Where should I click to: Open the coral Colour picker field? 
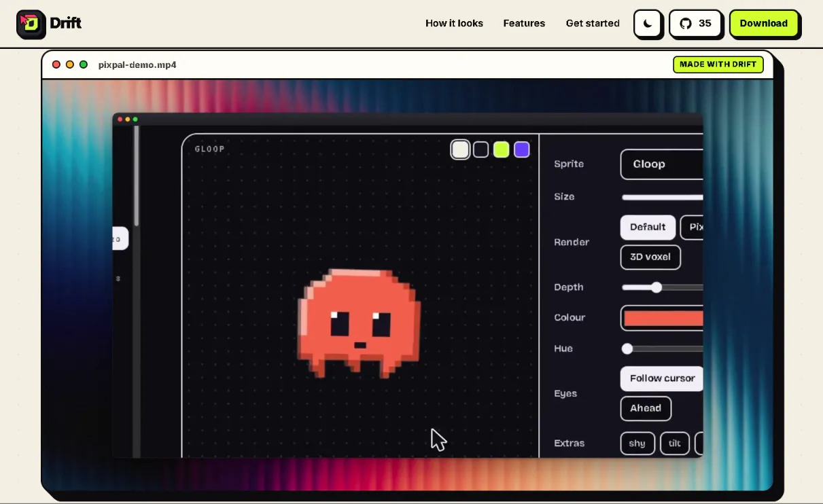pyautogui.click(x=662, y=318)
